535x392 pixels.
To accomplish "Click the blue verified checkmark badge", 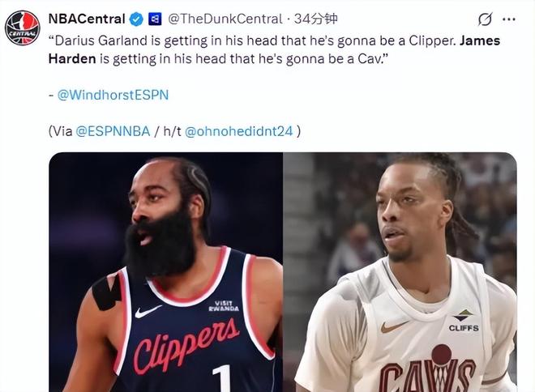I will pyautogui.click(x=136, y=19).
